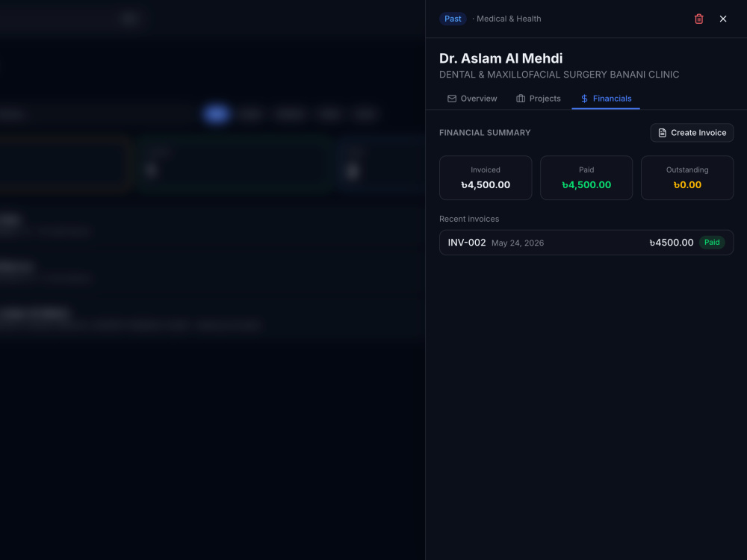Click the FINANCIAL SUMMARY heading
Viewport: 747px width, 560px height.
[x=485, y=133]
